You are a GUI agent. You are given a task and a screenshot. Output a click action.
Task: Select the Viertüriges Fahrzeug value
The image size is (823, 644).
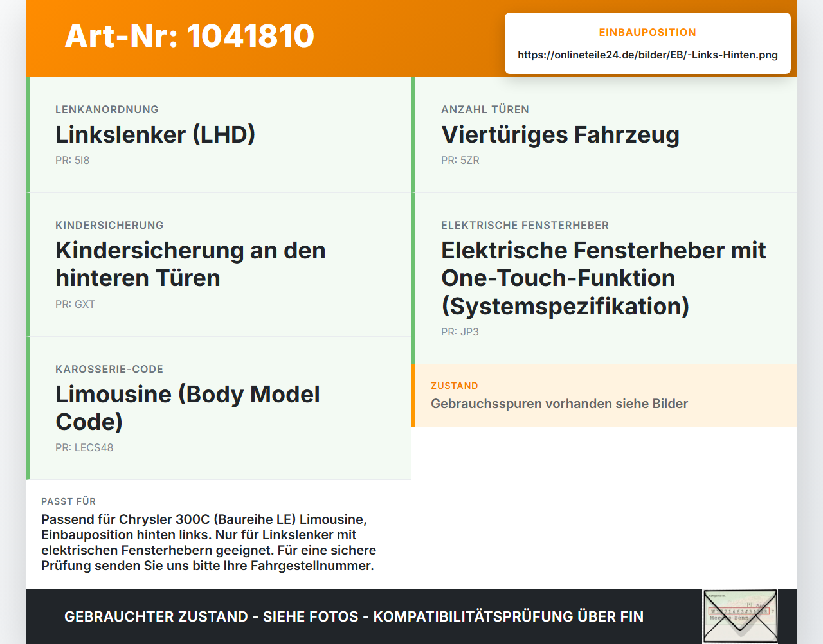pos(560,134)
